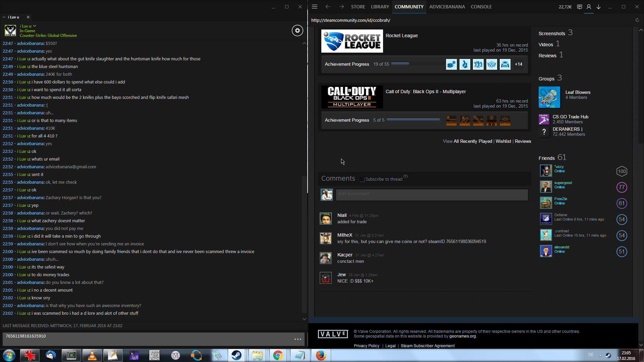Open the STORE menu

[358, 7]
